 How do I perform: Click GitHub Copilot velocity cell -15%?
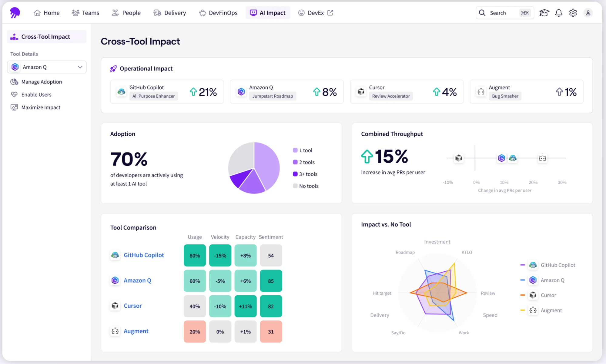pyautogui.click(x=220, y=256)
